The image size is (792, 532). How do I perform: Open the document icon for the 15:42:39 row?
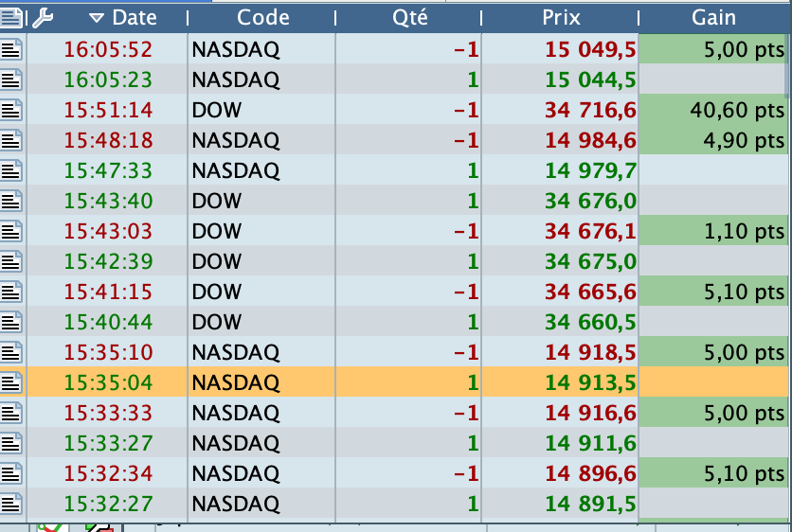[11, 261]
